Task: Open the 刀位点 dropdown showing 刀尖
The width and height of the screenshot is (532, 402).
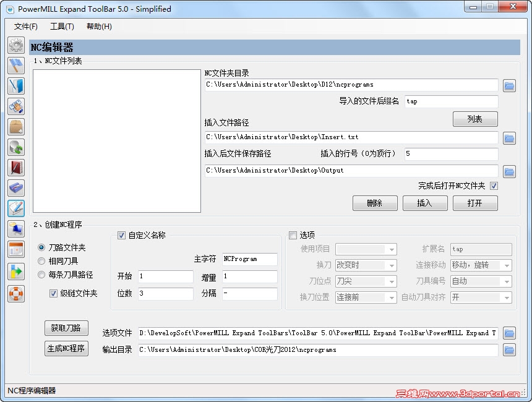Action: 366,281
